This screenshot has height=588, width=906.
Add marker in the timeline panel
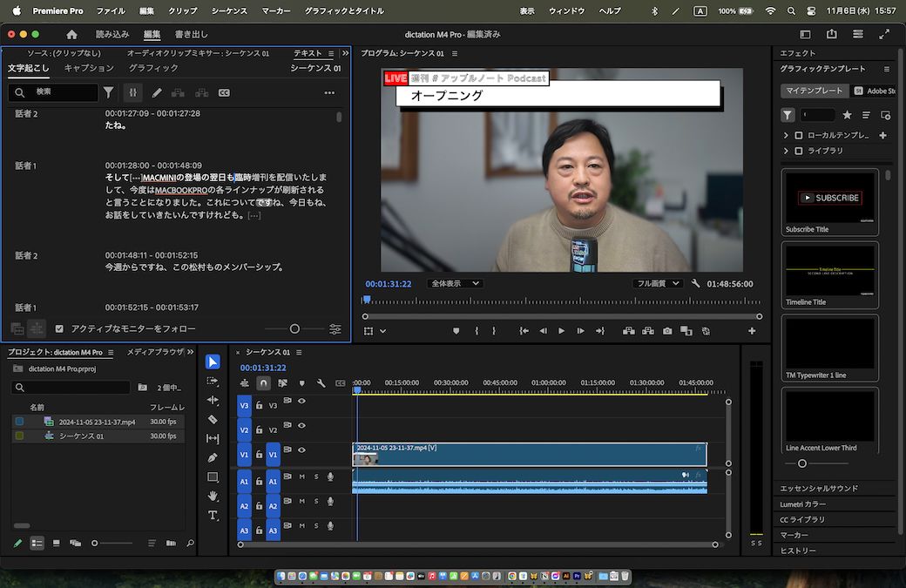click(x=301, y=383)
